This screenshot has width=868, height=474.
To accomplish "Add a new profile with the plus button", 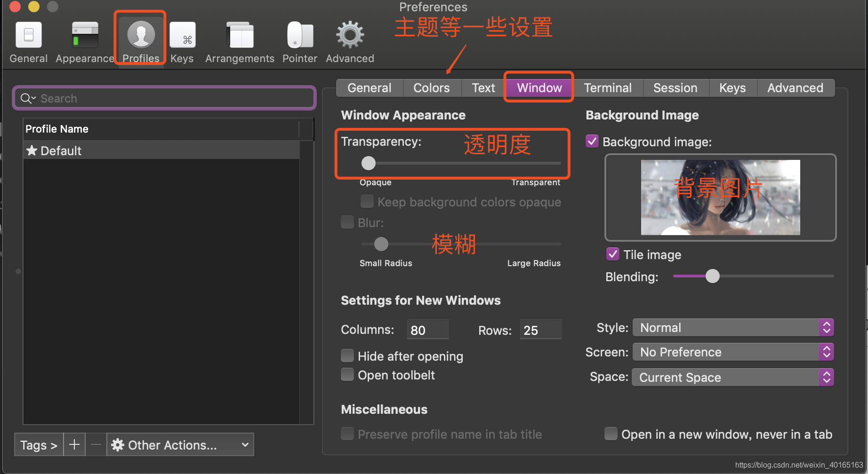I will pyautogui.click(x=74, y=444).
